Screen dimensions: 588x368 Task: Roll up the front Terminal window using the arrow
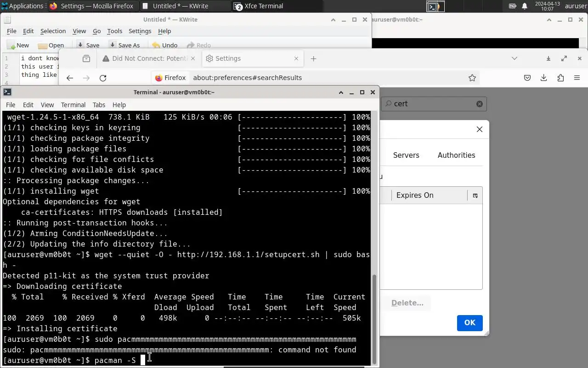(341, 92)
